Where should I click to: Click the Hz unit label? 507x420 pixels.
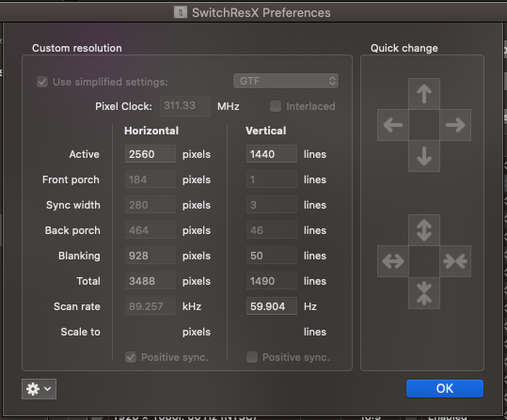310,306
